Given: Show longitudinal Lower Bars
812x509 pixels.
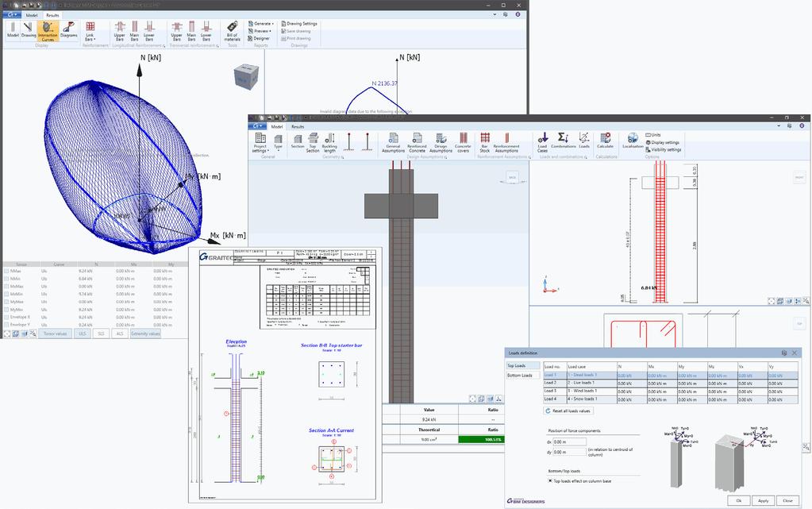Looking at the screenshot, I should [x=149, y=31].
